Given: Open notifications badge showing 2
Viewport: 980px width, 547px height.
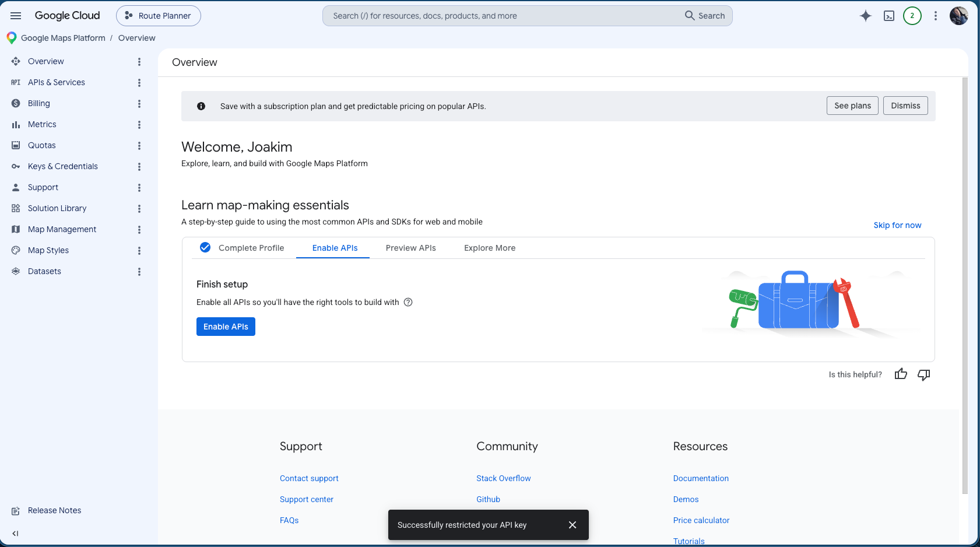Looking at the screenshot, I should tap(912, 16).
